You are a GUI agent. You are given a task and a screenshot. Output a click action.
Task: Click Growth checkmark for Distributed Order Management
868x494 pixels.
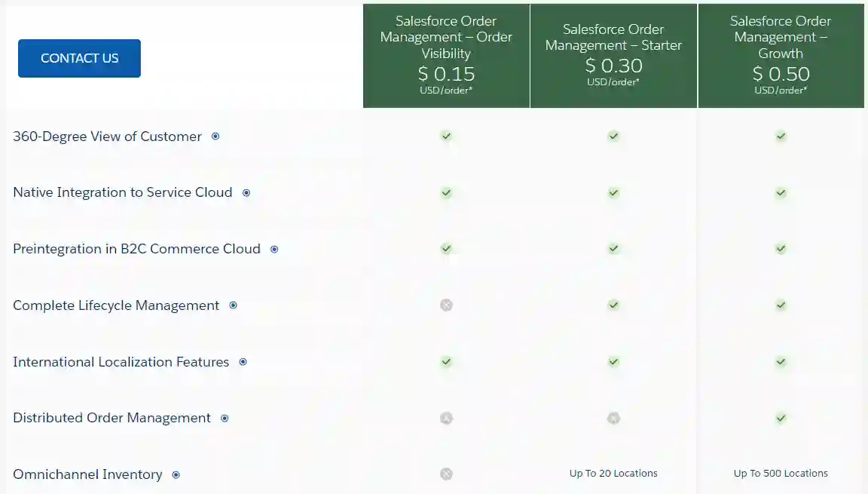point(781,418)
